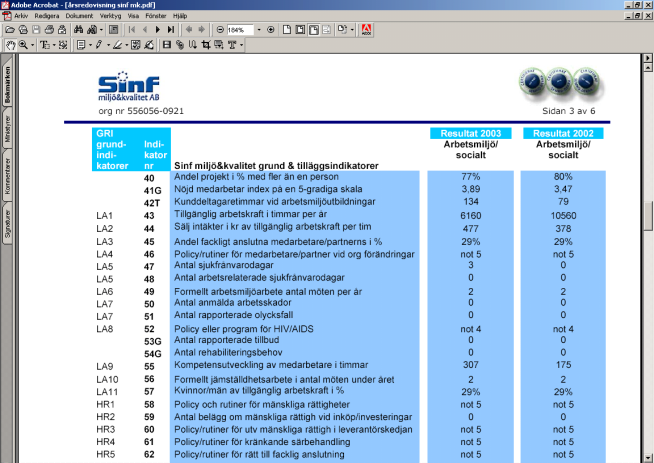
Task: Expand the Text Select tool dropdown
Action: coord(54,45)
